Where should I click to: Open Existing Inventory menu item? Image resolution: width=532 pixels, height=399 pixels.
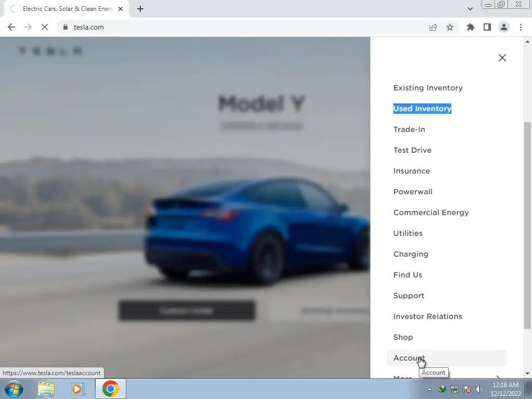point(428,88)
